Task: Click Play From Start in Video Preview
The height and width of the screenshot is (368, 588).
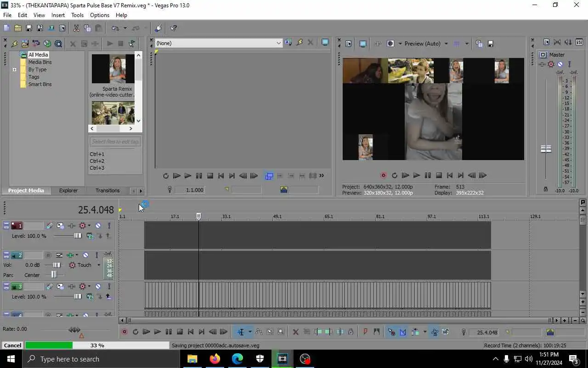Action: pos(405,175)
